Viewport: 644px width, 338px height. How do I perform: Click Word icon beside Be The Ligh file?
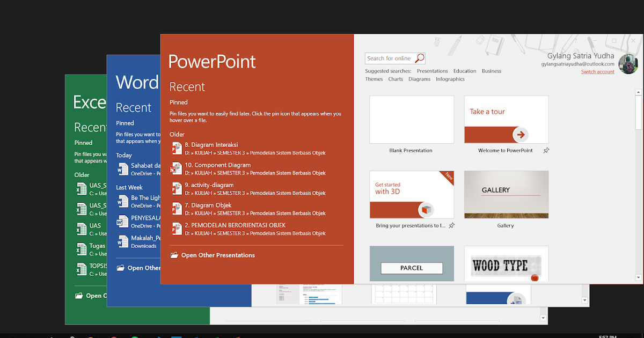(122, 201)
